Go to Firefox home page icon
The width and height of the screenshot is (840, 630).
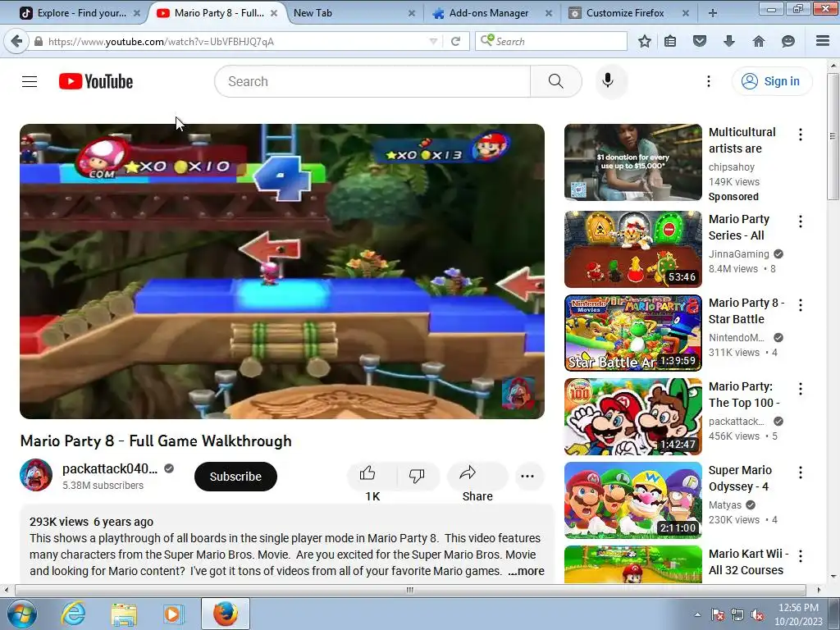pyautogui.click(x=759, y=41)
